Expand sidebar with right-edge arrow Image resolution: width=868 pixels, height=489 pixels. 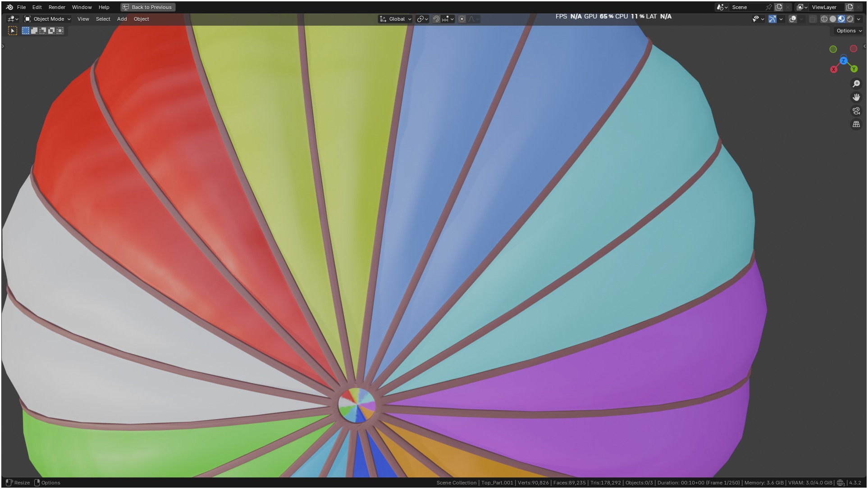point(864,46)
